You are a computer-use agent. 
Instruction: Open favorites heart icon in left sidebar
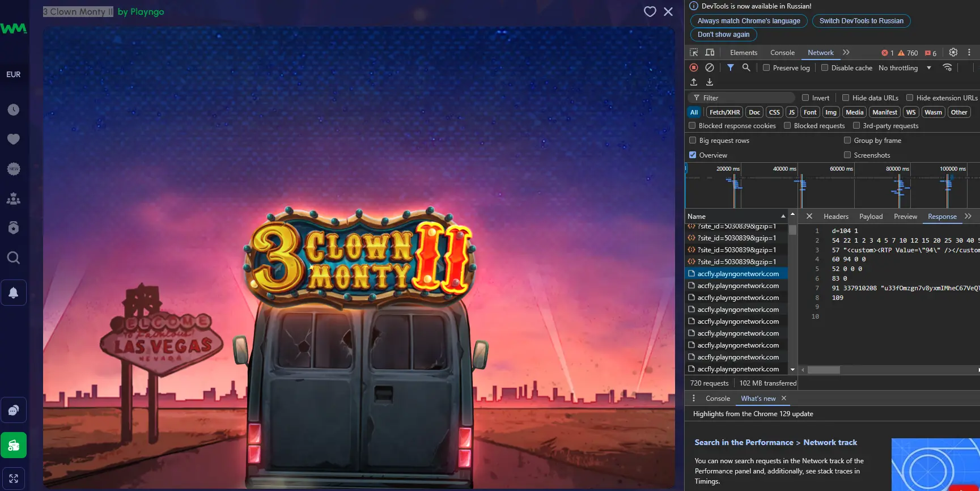coord(14,139)
